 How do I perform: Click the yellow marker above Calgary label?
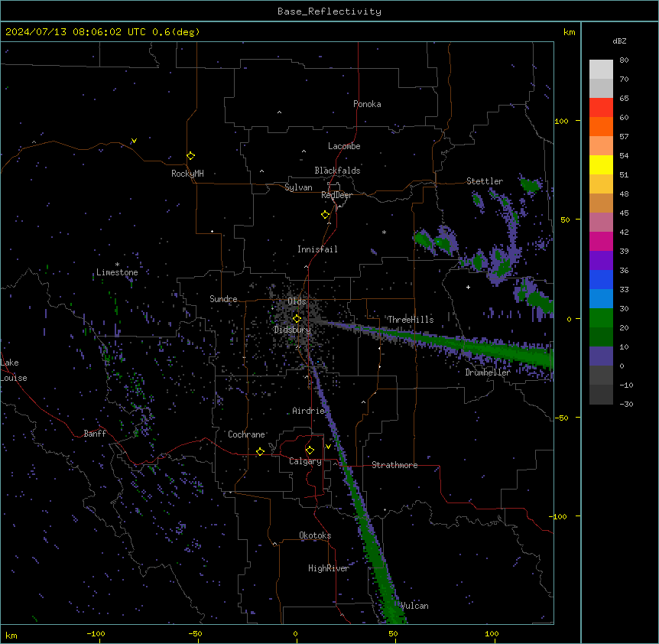point(310,450)
